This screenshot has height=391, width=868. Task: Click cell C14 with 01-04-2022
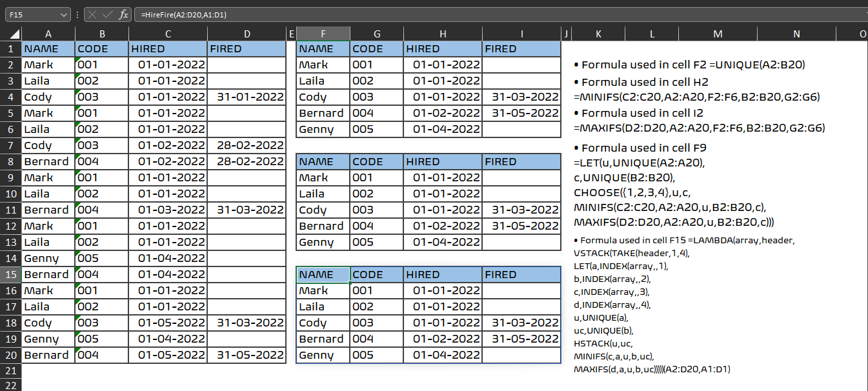(168, 258)
